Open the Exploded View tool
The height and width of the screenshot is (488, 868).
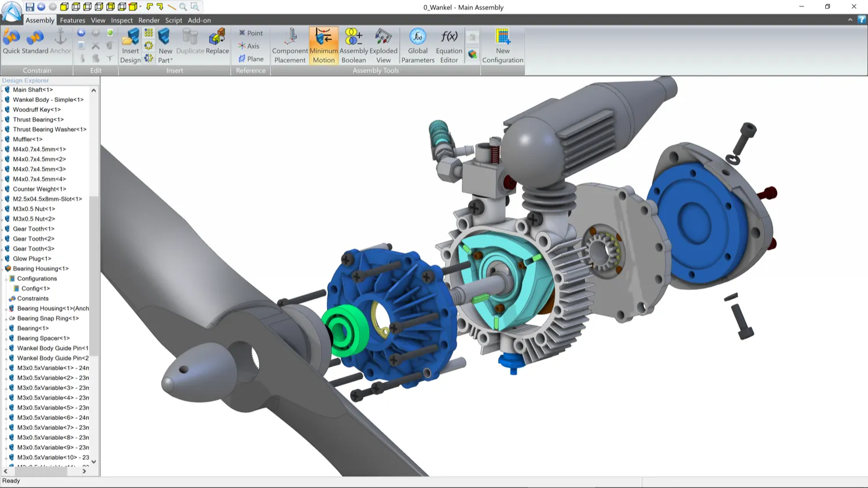click(383, 45)
